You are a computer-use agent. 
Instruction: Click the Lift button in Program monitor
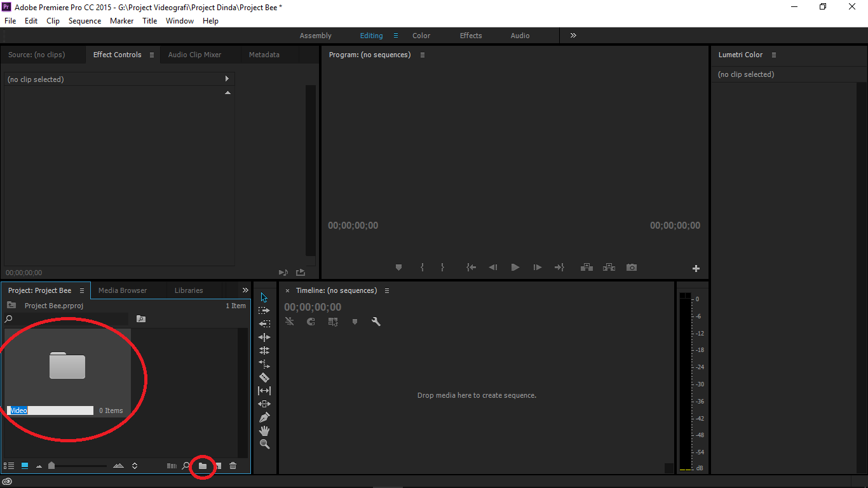[x=587, y=268]
